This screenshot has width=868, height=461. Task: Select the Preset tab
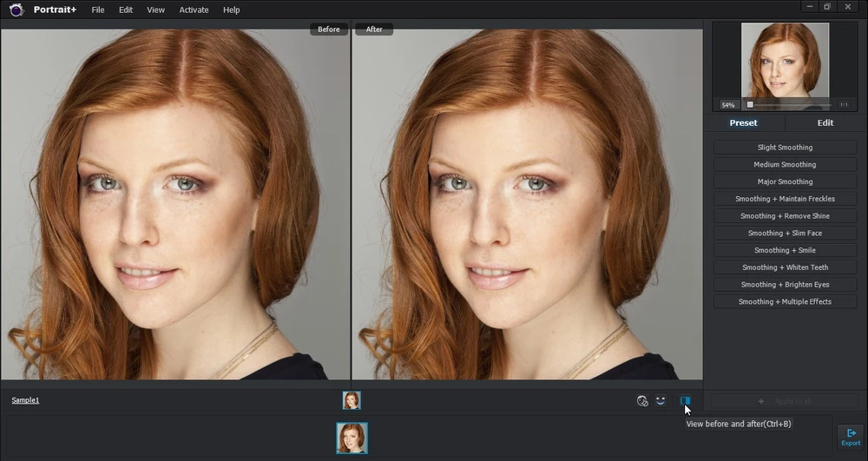743,123
